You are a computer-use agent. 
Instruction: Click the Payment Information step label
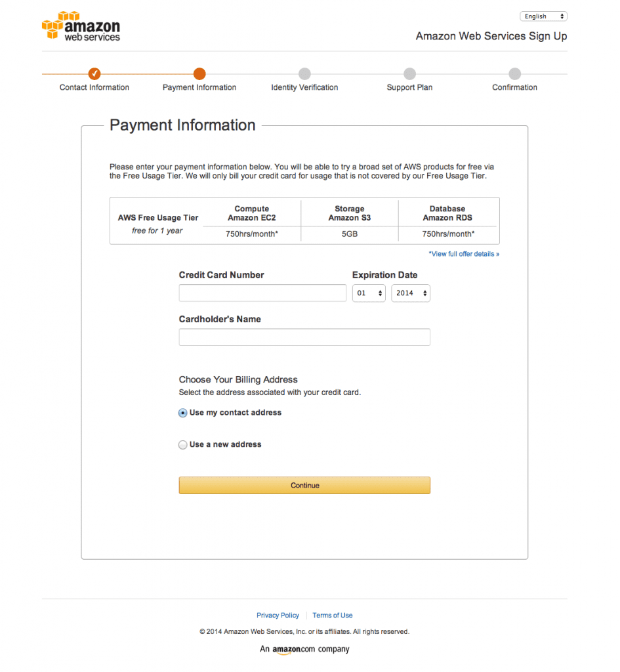(199, 87)
